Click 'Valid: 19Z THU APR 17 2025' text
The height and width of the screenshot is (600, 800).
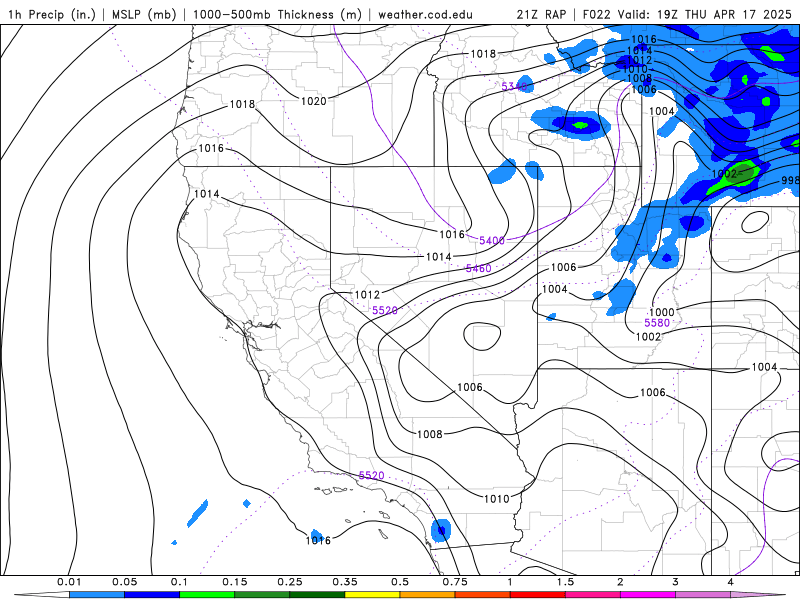[705, 14]
